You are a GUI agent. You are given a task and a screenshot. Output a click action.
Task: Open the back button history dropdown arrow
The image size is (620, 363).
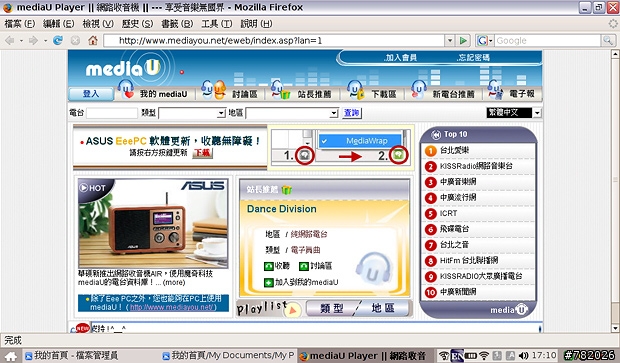coord(21,41)
